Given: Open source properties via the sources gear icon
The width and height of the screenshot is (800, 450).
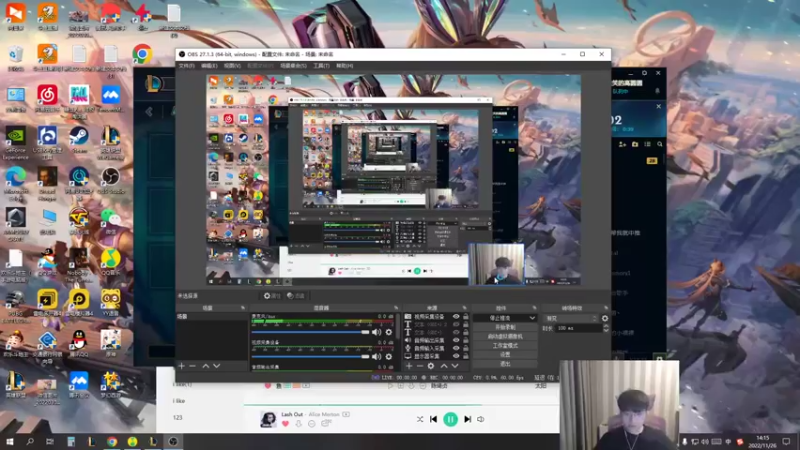Looking at the screenshot, I should pyautogui.click(x=431, y=366).
